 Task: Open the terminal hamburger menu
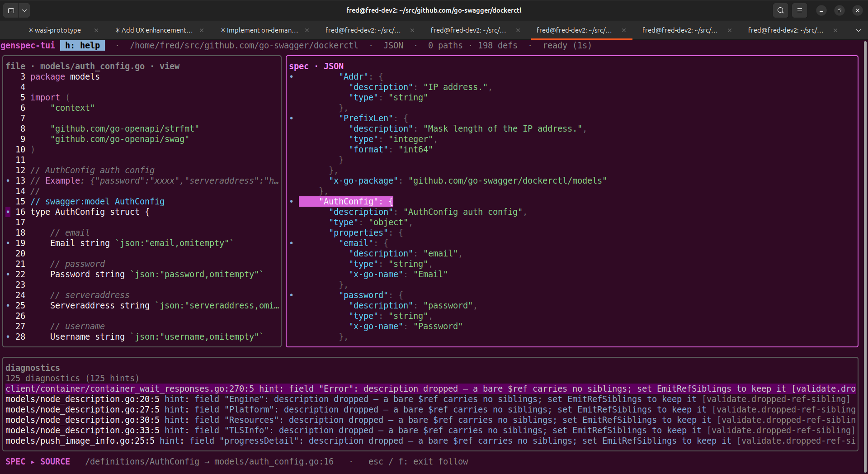point(800,10)
